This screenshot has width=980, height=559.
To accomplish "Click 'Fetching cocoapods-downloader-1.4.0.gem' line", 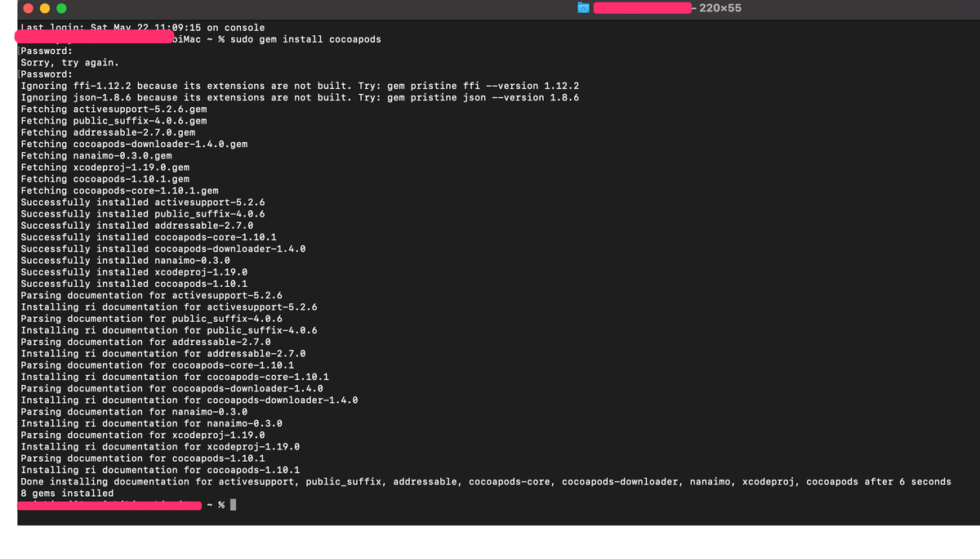I will [134, 144].
